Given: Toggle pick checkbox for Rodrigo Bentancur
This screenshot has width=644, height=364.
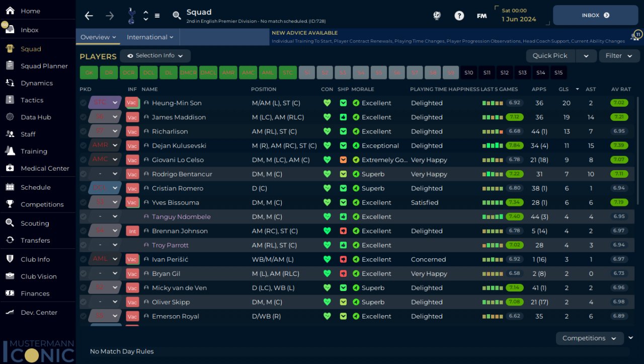Looking at the screenshot, I should click(84, 174).
